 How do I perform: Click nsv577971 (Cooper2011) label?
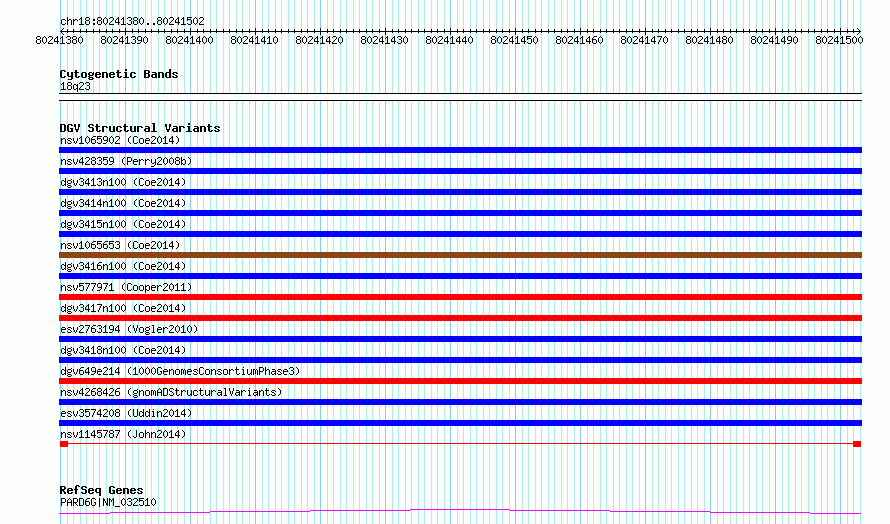click(x=126, y=287)
